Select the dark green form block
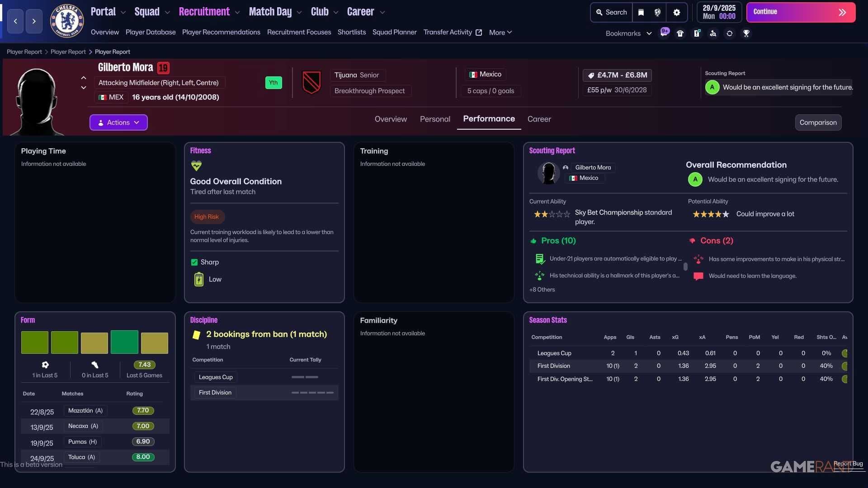The width and height of the screenshot is (868, 488). pyautogui.click(x=124, y=342)
